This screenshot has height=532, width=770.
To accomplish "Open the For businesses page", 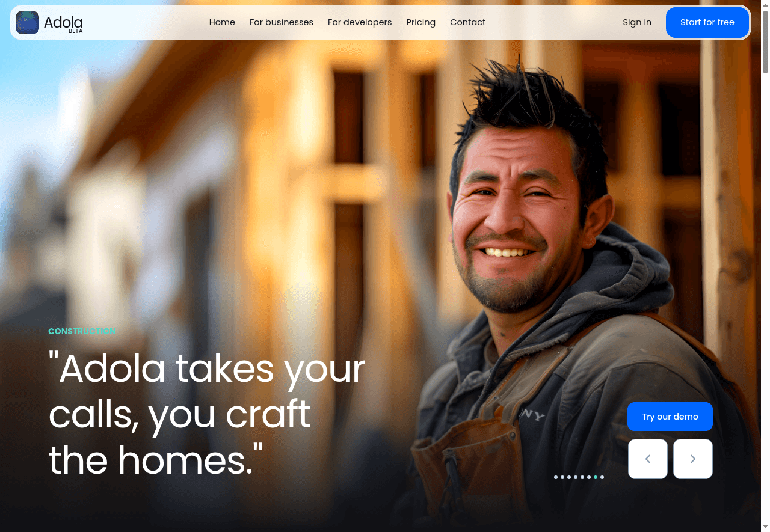I will (282, 22).
